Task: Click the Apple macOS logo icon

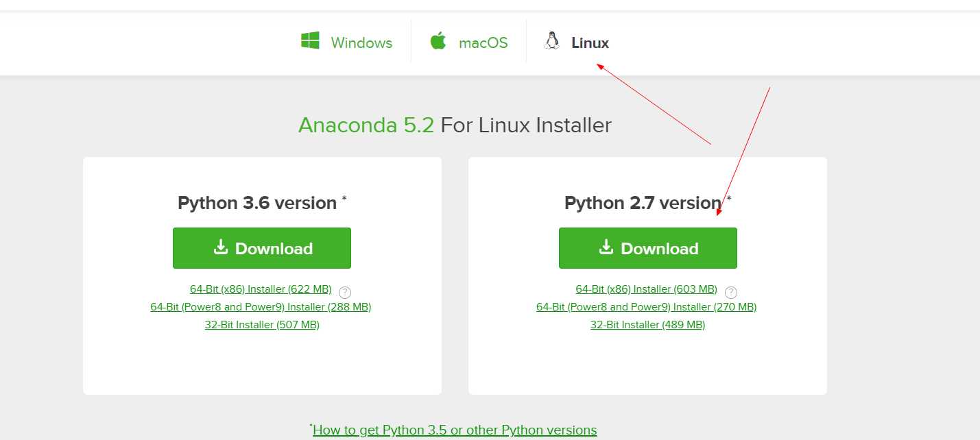Action: click(x=438, y=40)
